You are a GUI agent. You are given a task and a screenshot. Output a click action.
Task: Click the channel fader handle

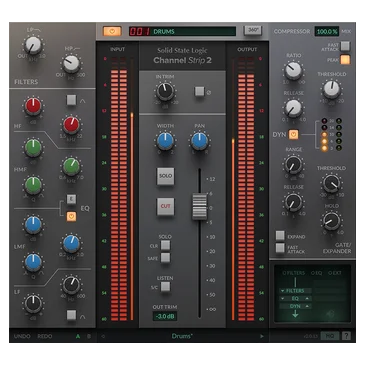pos(199,207)
